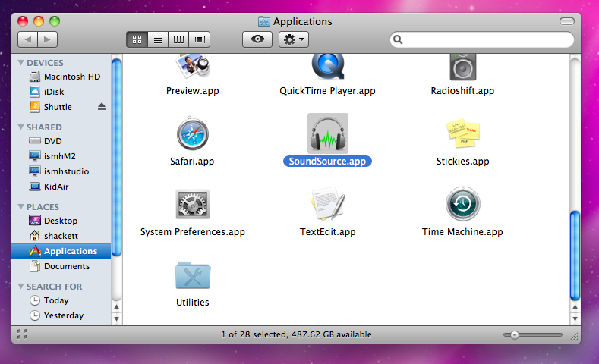The image size is (599, 364).
Task: Click the System Preferences.app name label
Action: 193,232
